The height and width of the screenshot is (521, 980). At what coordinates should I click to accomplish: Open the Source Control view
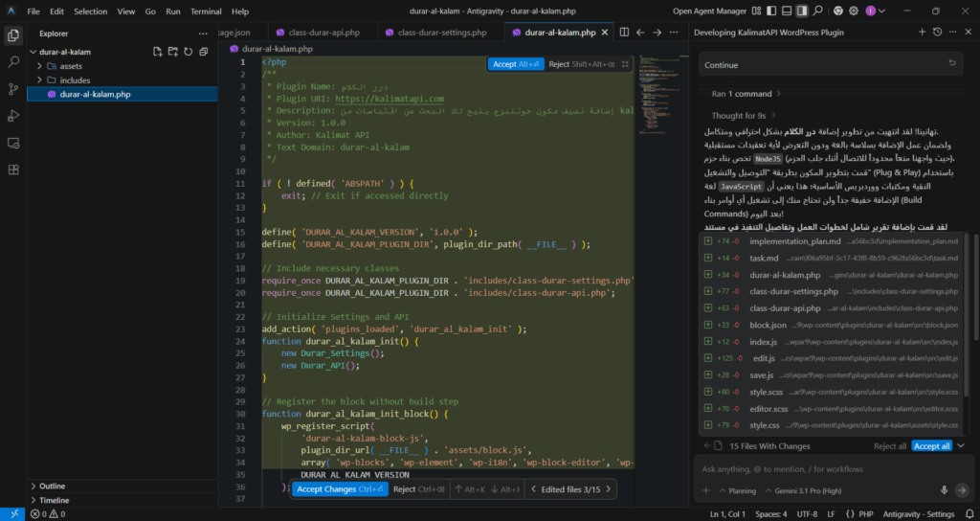pos(13,88)
